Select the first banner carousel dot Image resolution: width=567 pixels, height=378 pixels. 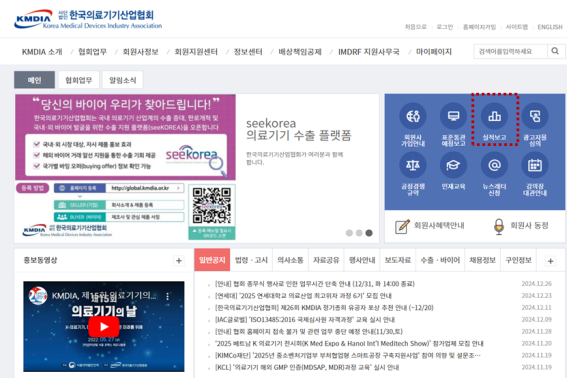tap(349, 233)
